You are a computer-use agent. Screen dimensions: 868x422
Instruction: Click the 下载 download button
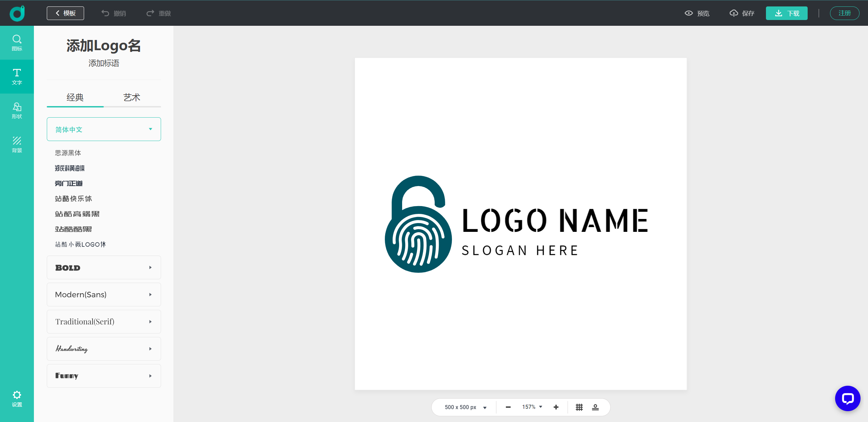tap(787, 13)
